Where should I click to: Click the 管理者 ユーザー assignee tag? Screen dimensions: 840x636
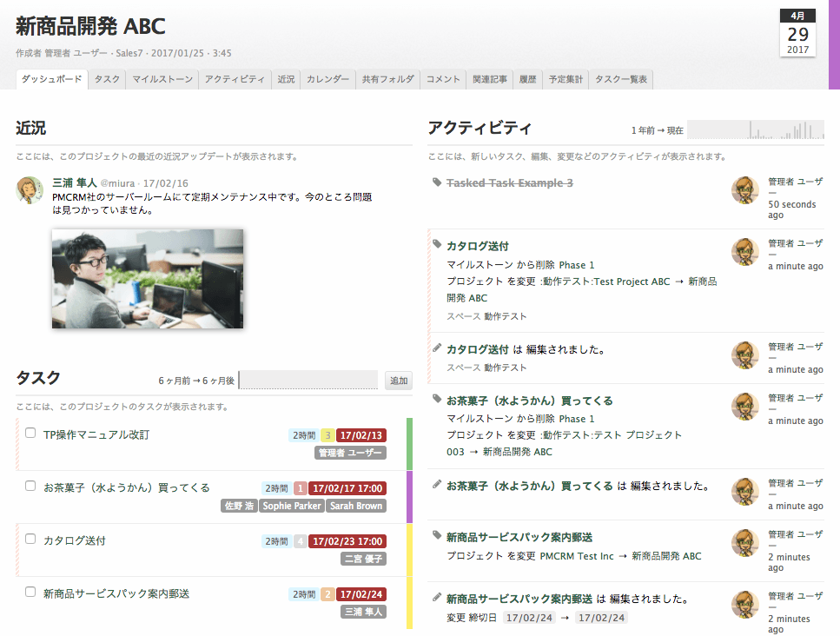tap(350, 453)
